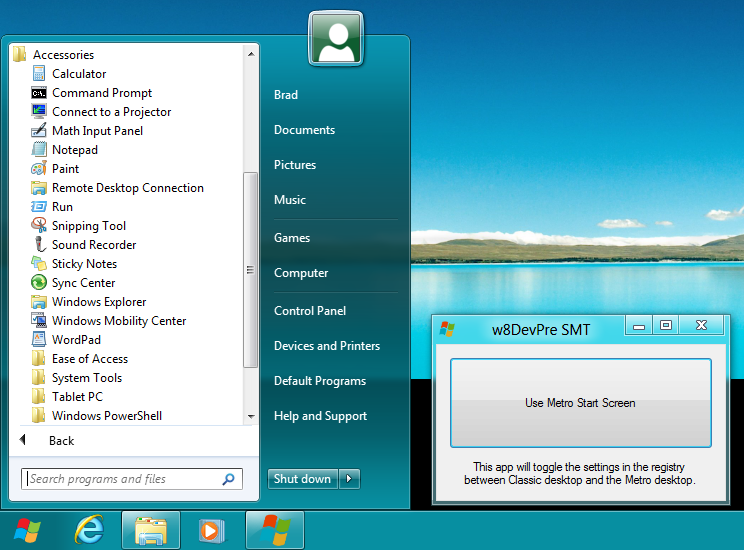The width and height of the screenshot is (744, 550).
Task: Click the user account picture
Action: [x=336, y=38]
